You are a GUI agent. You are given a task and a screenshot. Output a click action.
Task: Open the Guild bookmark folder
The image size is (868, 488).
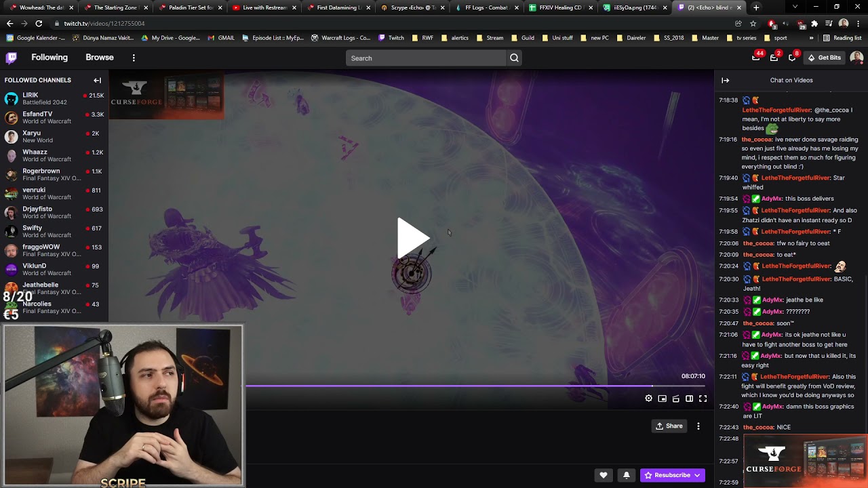coord(523,38)
